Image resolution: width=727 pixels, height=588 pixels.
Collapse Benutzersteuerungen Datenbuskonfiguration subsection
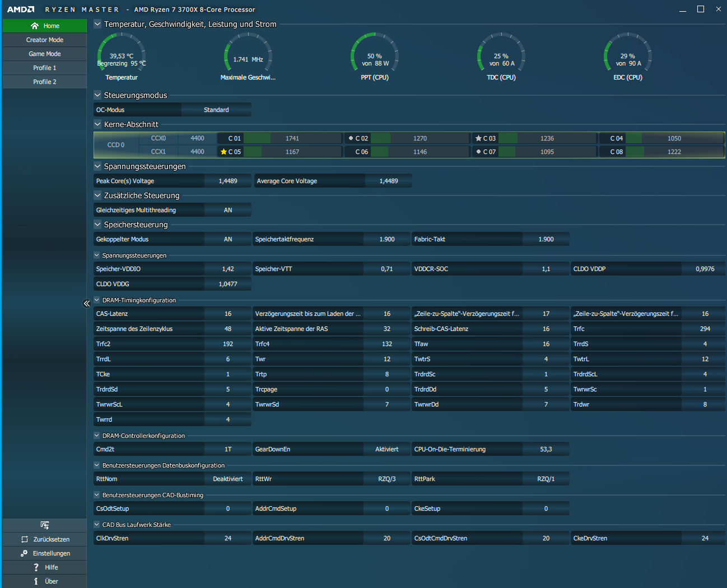pyautogui.click(x=97, y=465)
